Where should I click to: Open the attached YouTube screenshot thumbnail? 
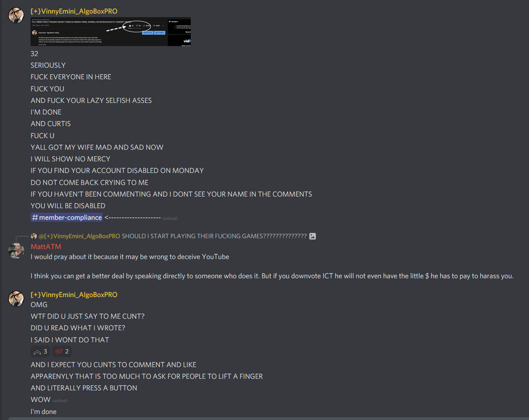[x=111, y=31]
